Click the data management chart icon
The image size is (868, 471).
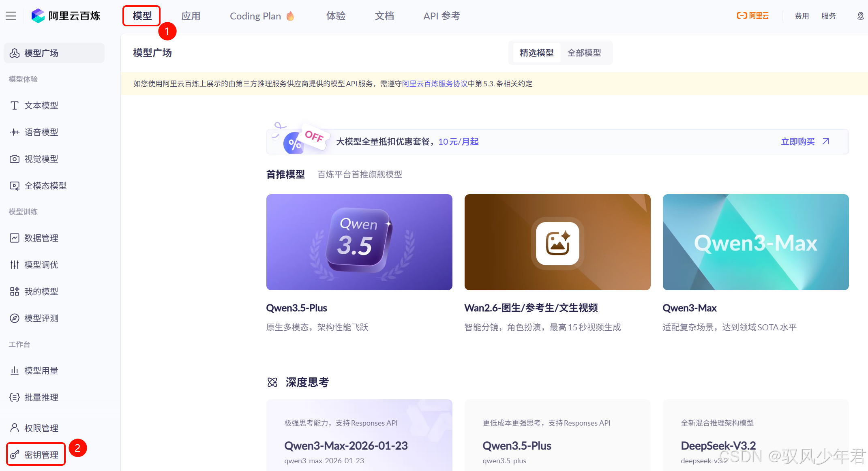[15, 238]
